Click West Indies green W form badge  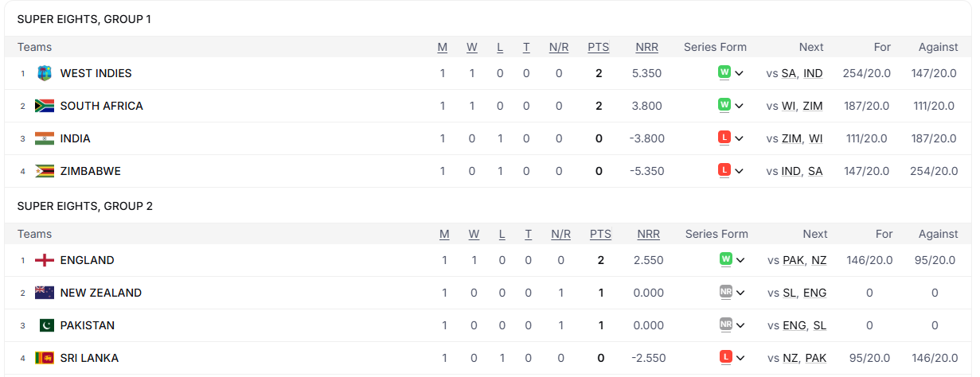coord(724,72)
